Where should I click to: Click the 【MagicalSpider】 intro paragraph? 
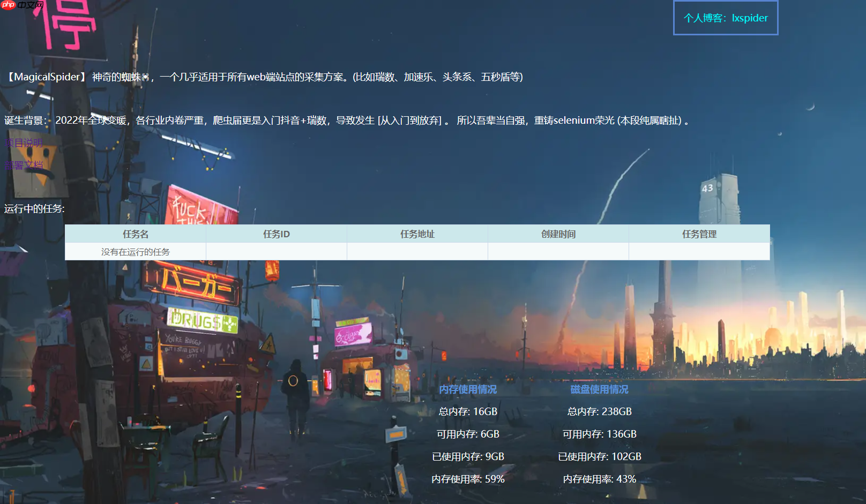pyautogui.click(x=264, y=77)
